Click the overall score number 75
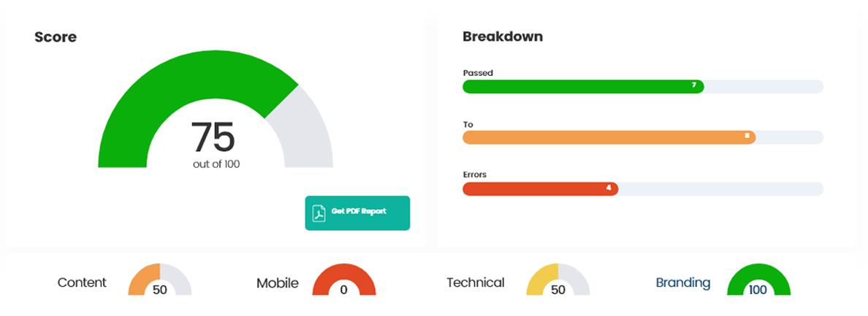 click(x=213, y=136)
